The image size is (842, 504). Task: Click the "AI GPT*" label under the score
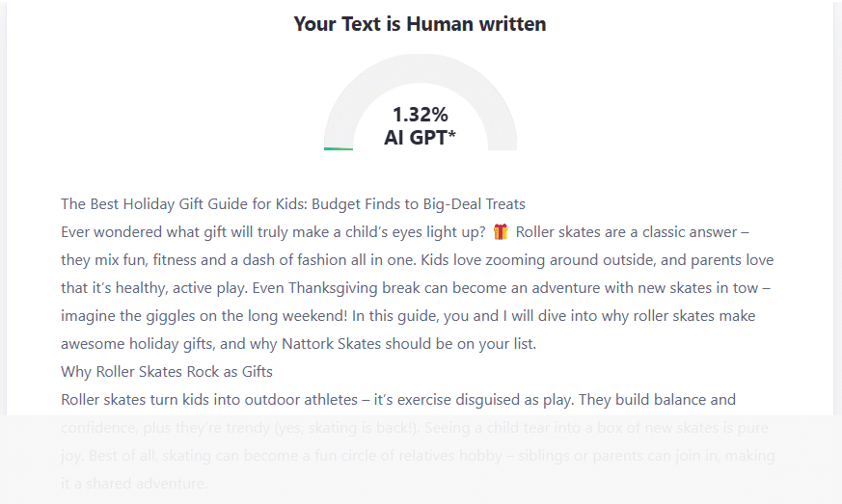click(420, 138)
